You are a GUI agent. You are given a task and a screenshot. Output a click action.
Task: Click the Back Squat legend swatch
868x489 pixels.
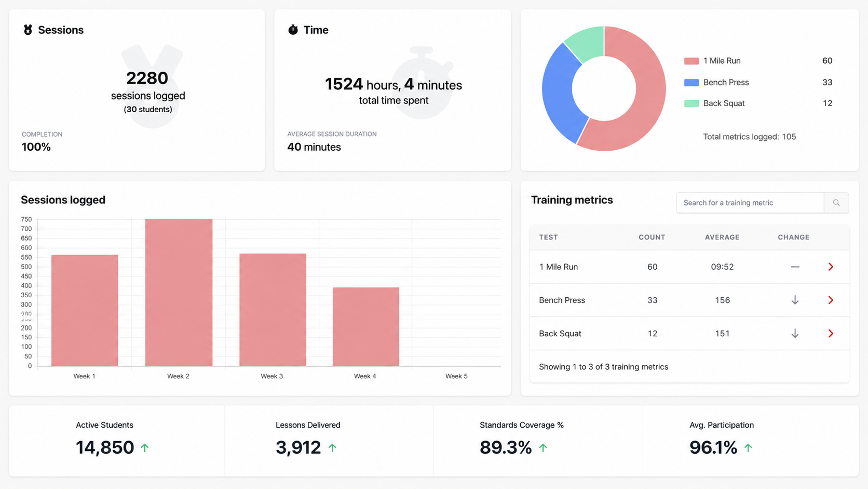(691, 103)
